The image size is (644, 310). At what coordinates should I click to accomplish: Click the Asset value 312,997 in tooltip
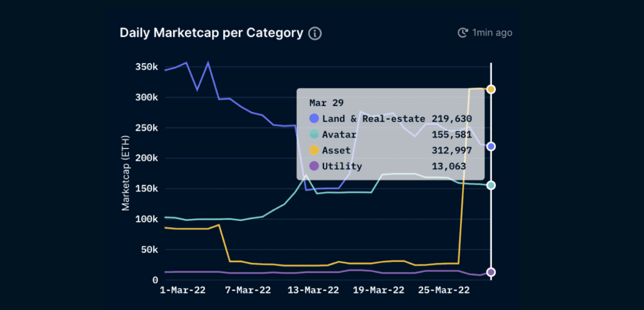(x=452, y=150)
